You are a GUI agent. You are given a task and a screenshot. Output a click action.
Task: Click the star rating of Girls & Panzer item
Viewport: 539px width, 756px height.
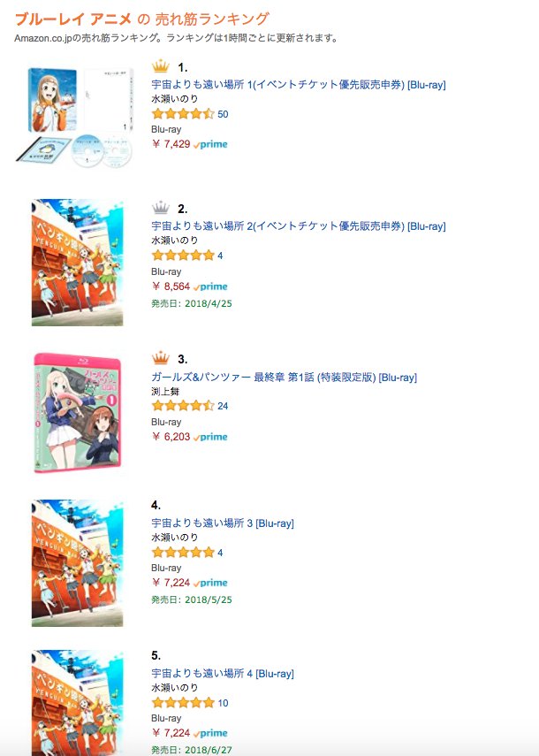point(183,406)
